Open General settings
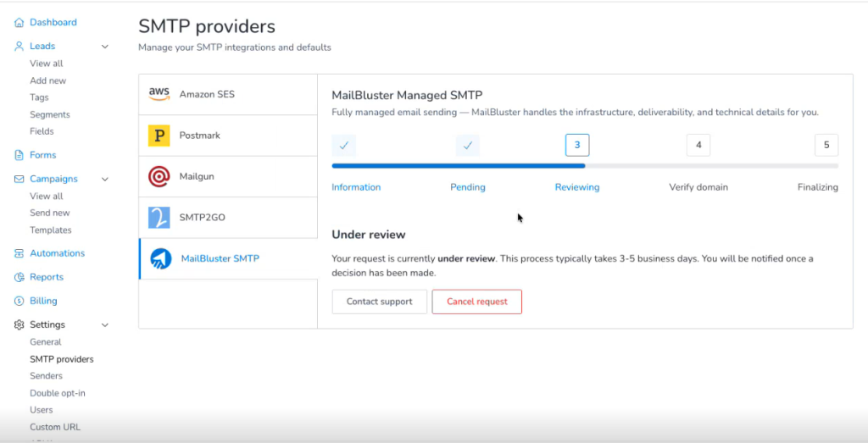Screen dimensions: 868x443 click(46, 342)
